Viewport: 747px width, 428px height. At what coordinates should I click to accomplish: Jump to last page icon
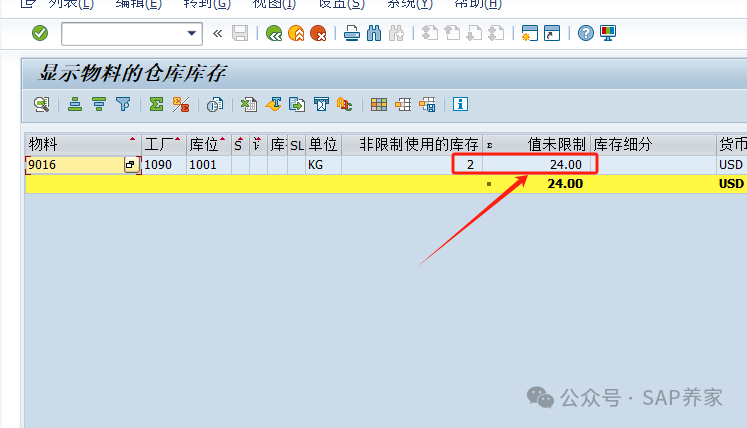click(496, 33)
